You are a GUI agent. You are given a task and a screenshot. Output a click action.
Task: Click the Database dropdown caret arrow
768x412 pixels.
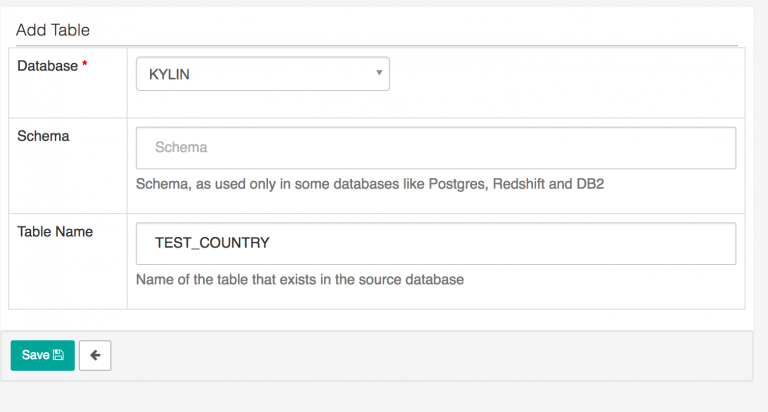tap(379, 73)
